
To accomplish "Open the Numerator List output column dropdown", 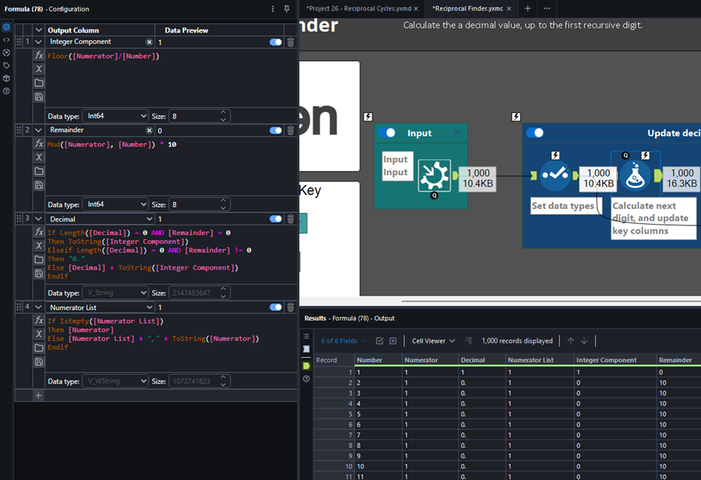I will [149, 307].
